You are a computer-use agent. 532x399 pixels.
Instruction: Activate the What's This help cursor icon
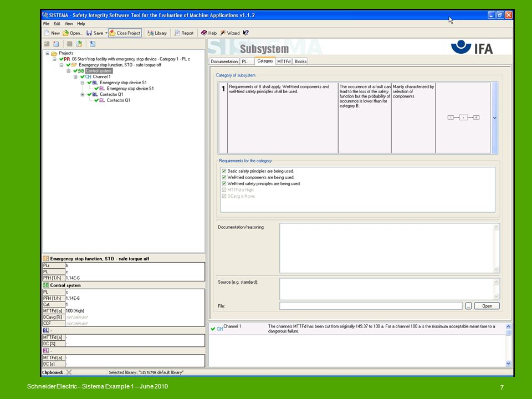245,33
